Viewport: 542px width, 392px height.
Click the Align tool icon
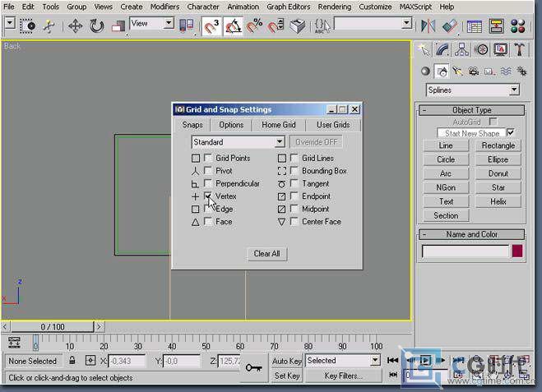click(450, 26)
